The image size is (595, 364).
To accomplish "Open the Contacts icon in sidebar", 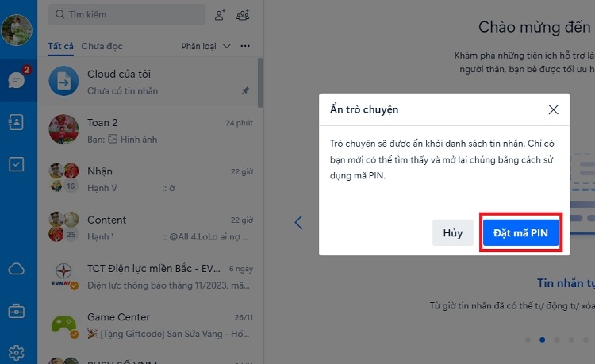I will [17, 122].
